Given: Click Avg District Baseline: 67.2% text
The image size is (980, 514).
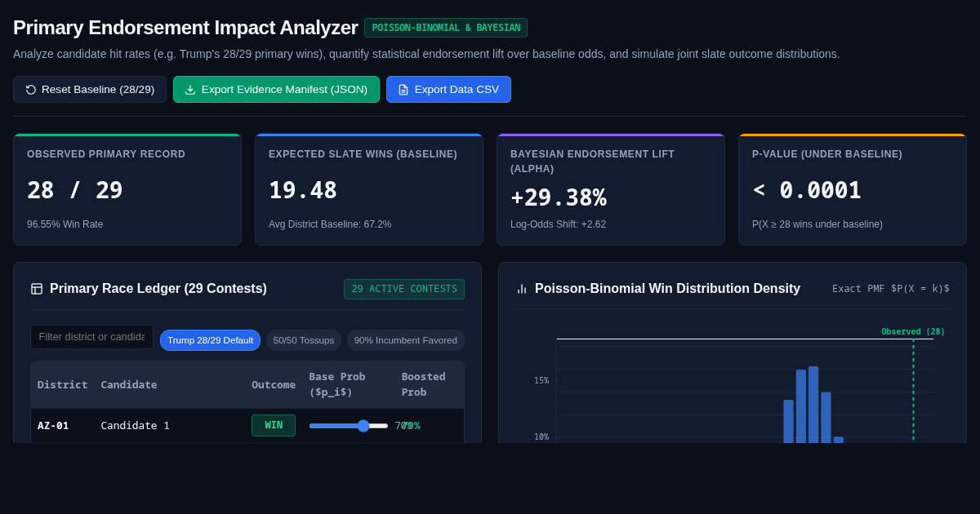Looking at the screenshot, I should 330,224.
